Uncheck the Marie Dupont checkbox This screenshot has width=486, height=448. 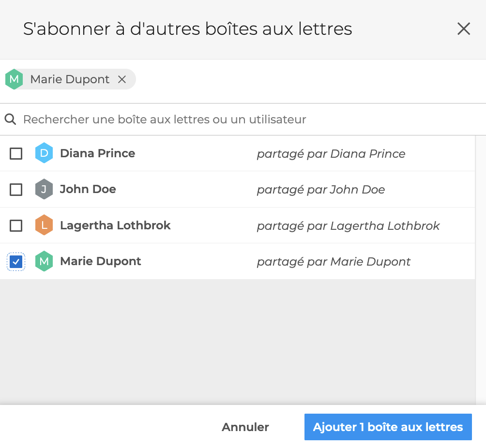(x=16, y=262)
